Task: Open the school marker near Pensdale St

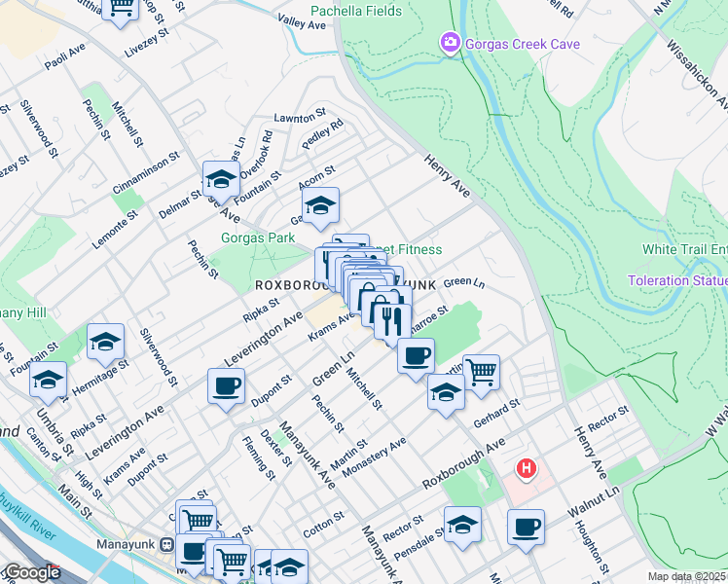Action: [x=462, y=526]
